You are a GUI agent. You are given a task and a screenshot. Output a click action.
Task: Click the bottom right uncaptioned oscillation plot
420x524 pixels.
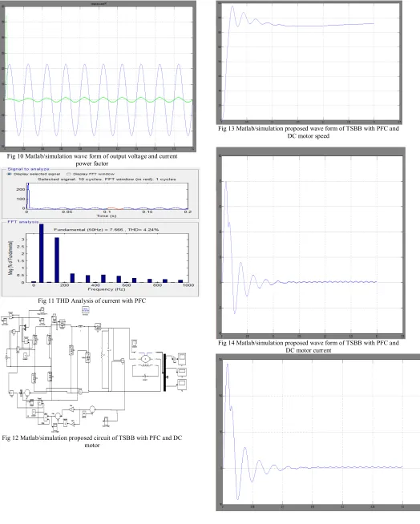click(321, 432)
